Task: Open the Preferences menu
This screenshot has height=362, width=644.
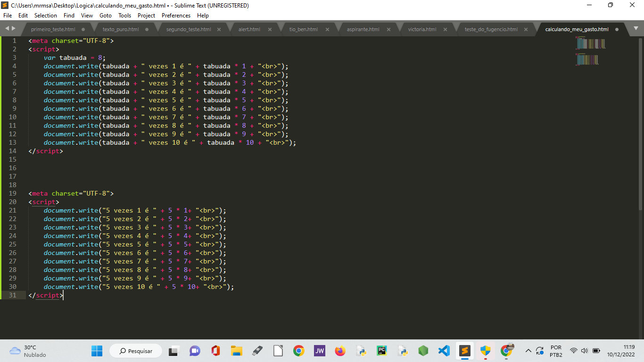Action: click(176, 15)
